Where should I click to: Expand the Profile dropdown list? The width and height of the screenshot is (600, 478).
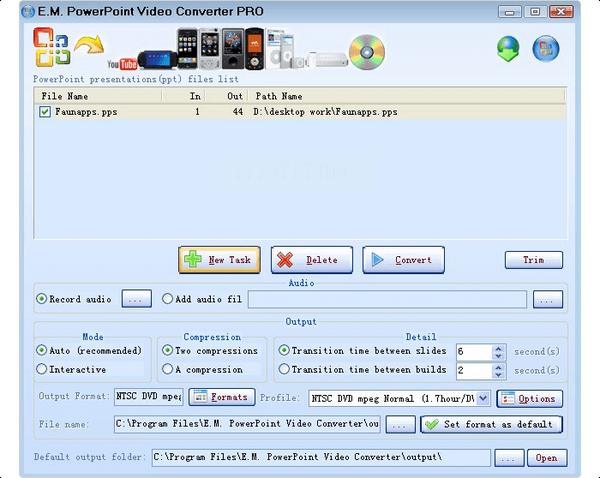[483, 398]
